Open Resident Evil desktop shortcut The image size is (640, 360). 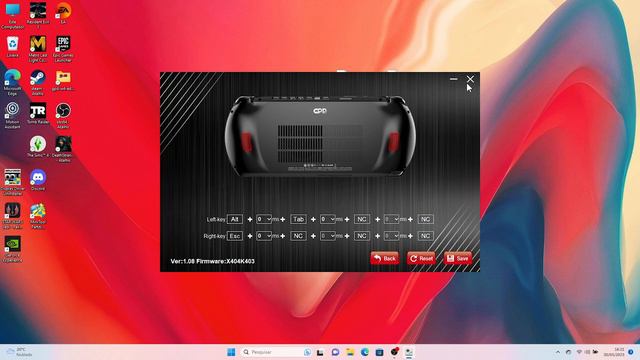pyautogui.click(x=38, y=16)
